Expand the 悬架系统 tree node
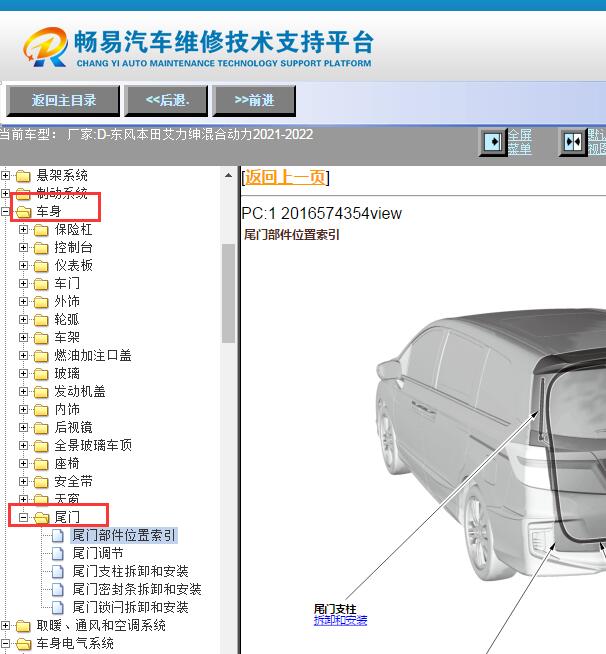 (5, 175)
